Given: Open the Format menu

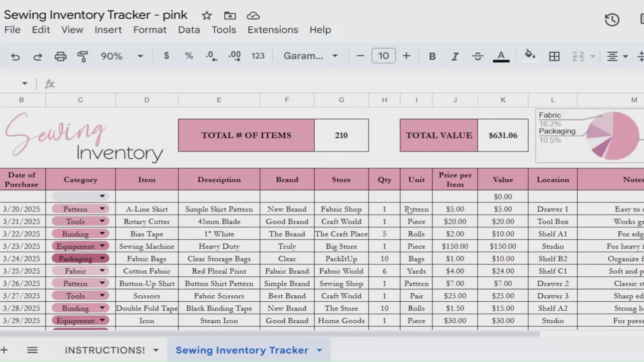Looking at the screenshot, I should [150, 29].
